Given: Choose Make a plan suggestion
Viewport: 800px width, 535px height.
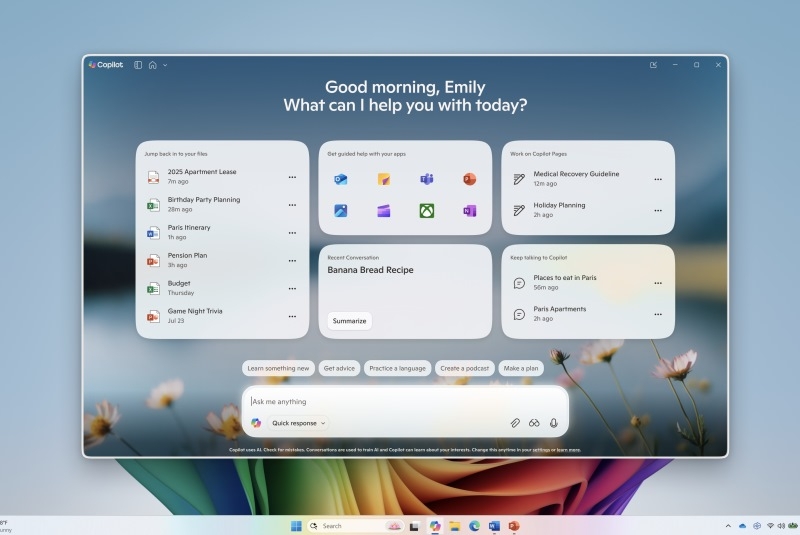Looking at the screenshot, I should point(521,368).
